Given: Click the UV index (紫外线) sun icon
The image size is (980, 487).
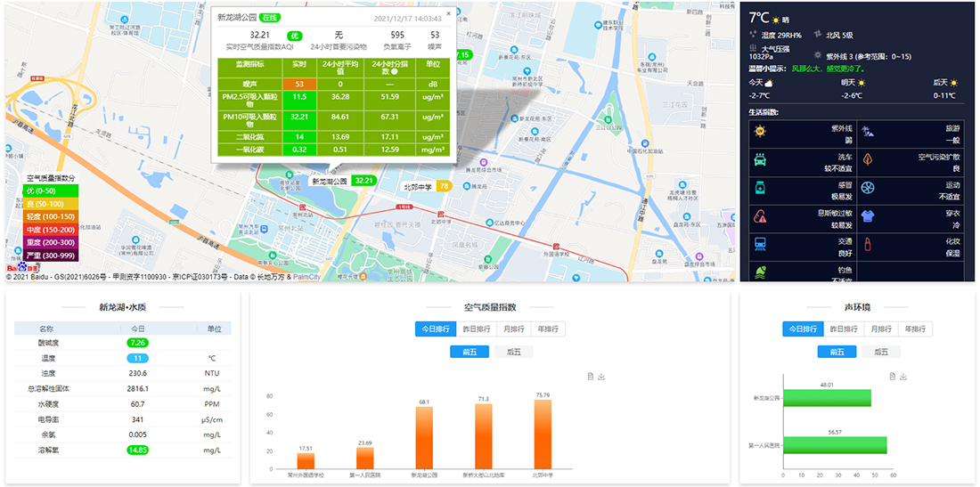Looking at the screenshot, I should pos(760,132).
